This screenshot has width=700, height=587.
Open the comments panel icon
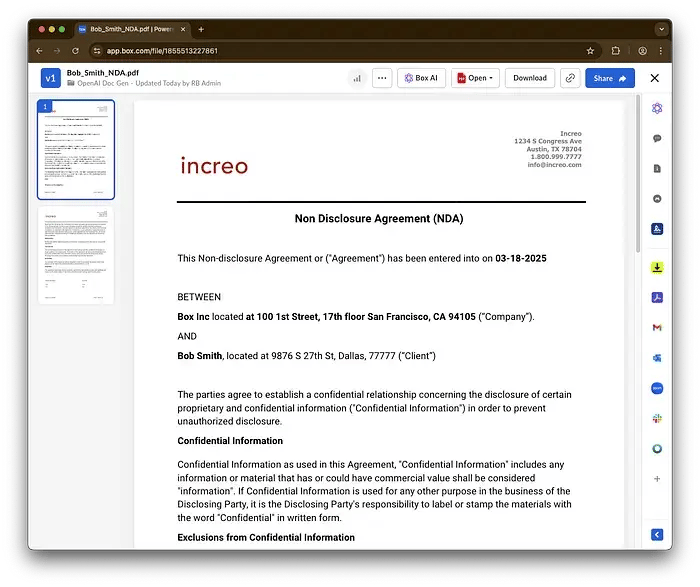pyautogui.click(x=657, y=138)
